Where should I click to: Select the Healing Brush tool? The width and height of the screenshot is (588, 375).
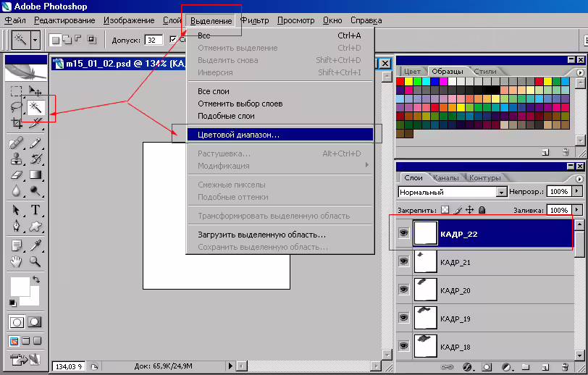[16, 143]
